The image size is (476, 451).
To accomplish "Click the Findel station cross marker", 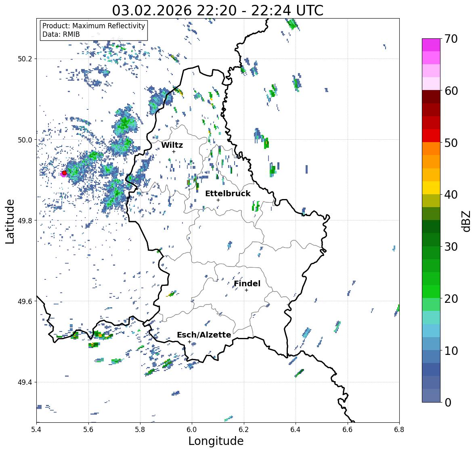I will tap(247, 290).
